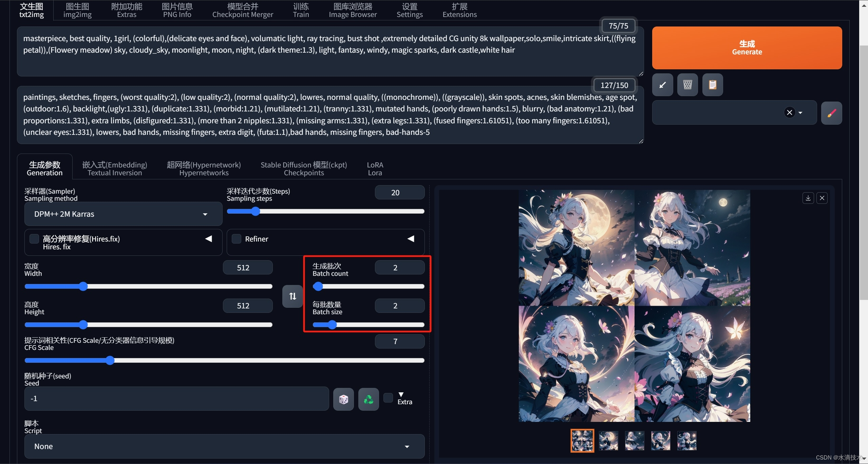Viewport: 868px width, 464px height.
Task: Expand the Refiner section arrow
Action: coord(411,239)
